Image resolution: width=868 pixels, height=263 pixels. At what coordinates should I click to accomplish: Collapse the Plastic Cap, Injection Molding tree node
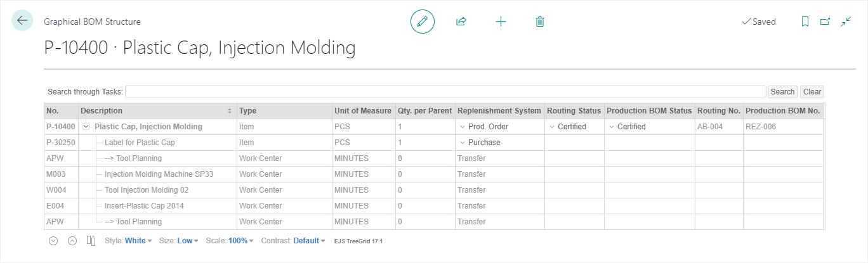point(86,127)
